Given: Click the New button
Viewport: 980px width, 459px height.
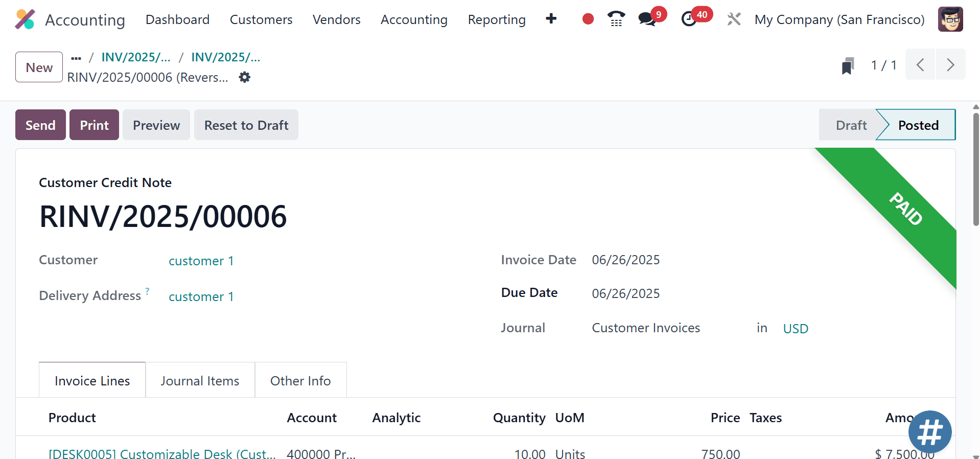Looking at the screenshot, I should click(x=39, y=67).
